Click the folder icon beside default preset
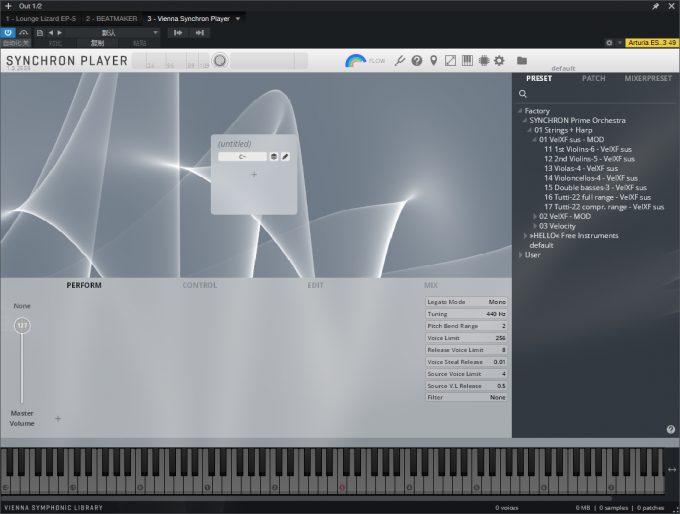Screen dimensions: 680x514 tap(522, 61)
